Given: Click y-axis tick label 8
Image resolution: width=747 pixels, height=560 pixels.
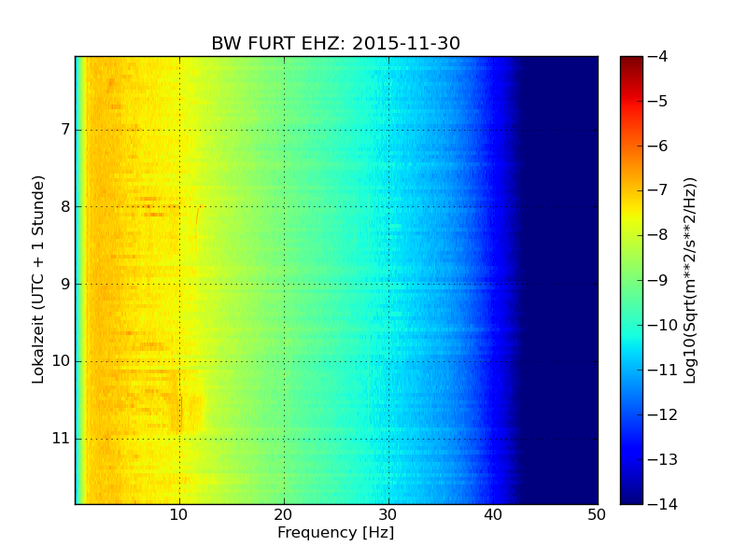Looking at the screenshot, I should point(65,207).
